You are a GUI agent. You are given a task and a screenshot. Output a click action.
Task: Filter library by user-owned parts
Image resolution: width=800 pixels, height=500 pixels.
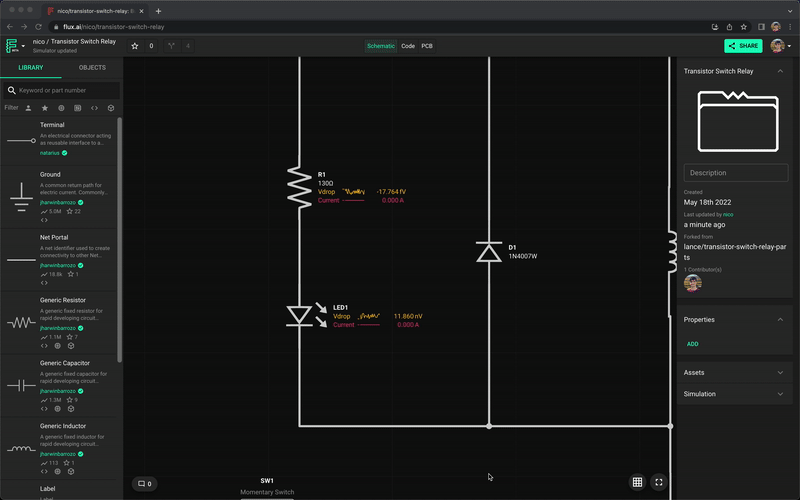28,108
